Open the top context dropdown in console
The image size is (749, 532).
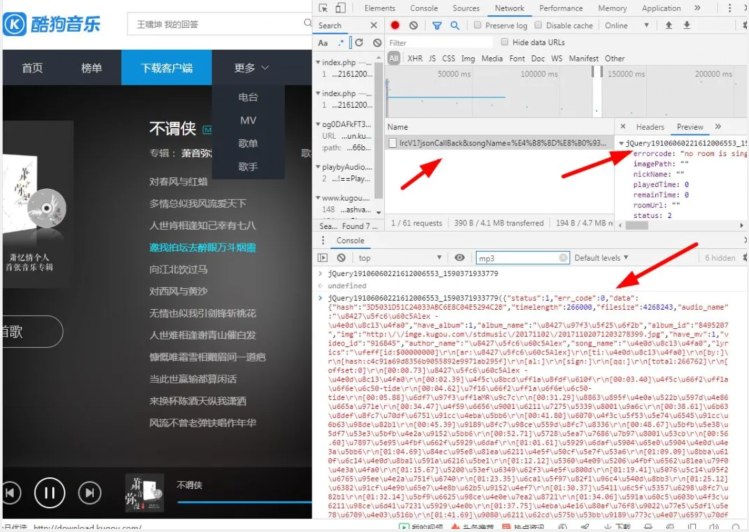tap(400, 258)
